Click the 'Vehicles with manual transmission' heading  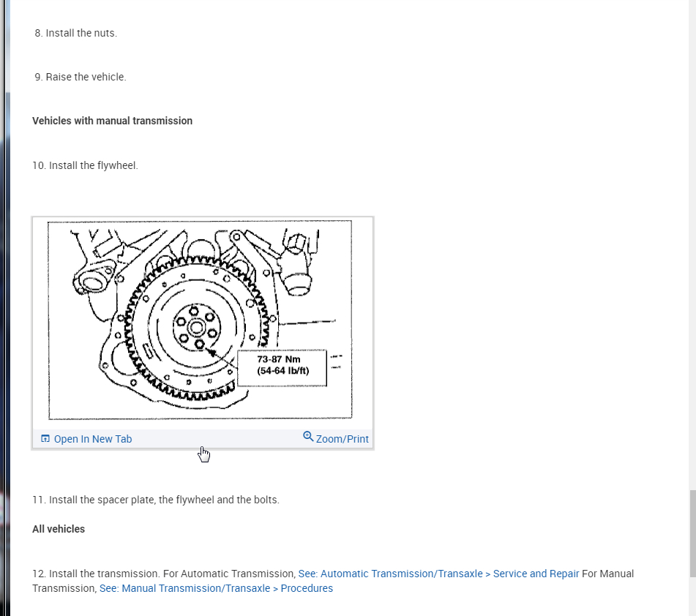tap(112, 121)
